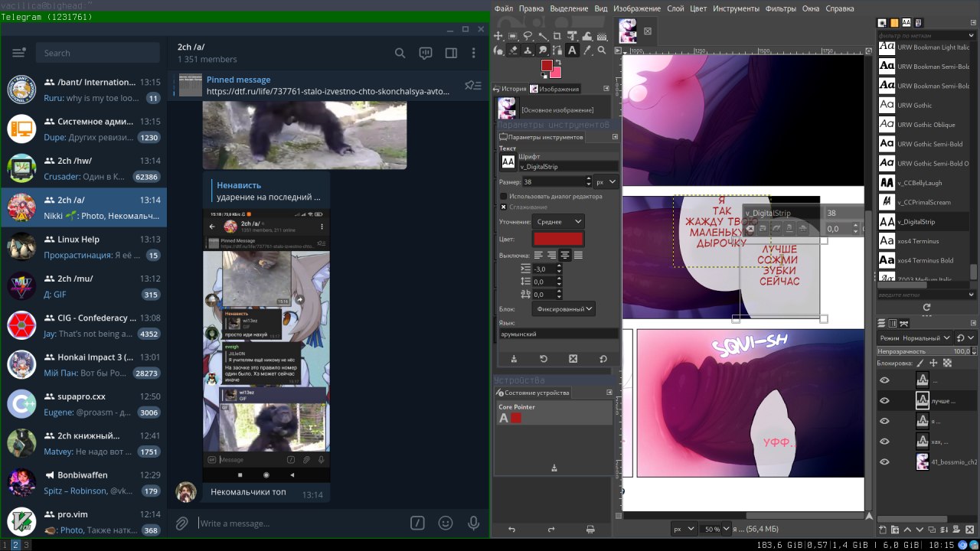
Task: Open Linux Help chat in Telegram
Action: (x=83, y=247)
